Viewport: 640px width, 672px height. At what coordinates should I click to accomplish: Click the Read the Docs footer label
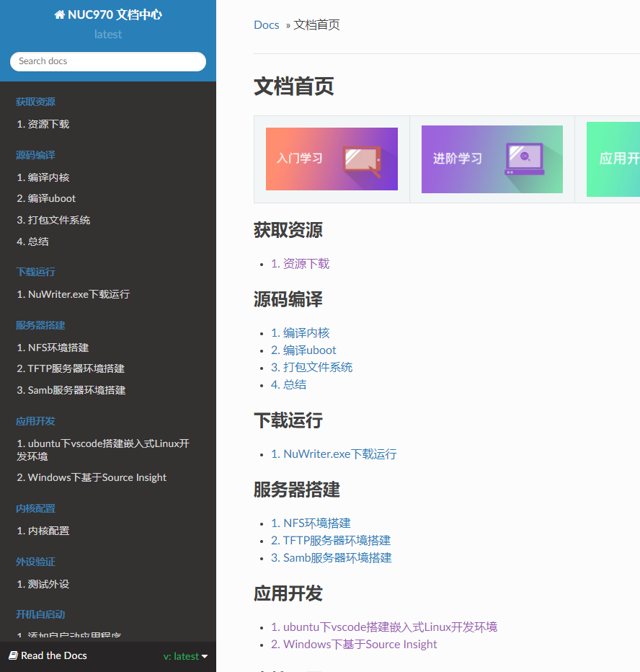tap(54, 655)
